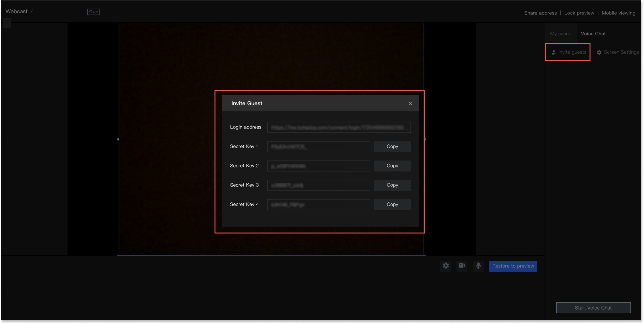Viewport: 644px width, 324px height.
Task: Click the Webcast breadcrumb link
Action: [16, 12]
